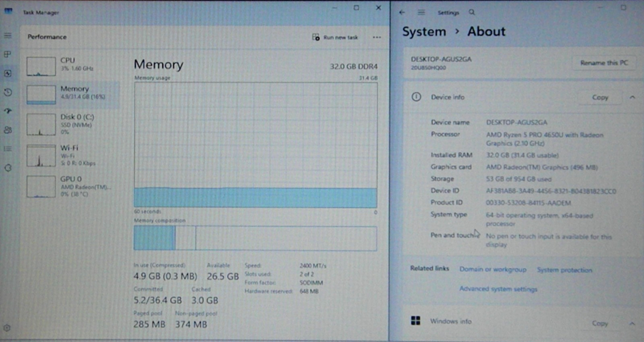Viewport: 644px width, 342px height.
Task: Collapse the Windows info section
Action: click(x=632, y=323)
